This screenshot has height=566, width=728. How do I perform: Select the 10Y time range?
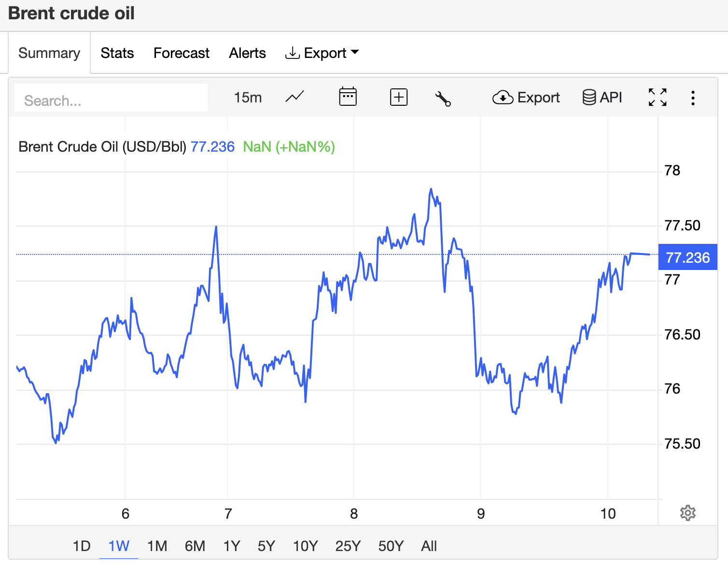coord(305,546)
